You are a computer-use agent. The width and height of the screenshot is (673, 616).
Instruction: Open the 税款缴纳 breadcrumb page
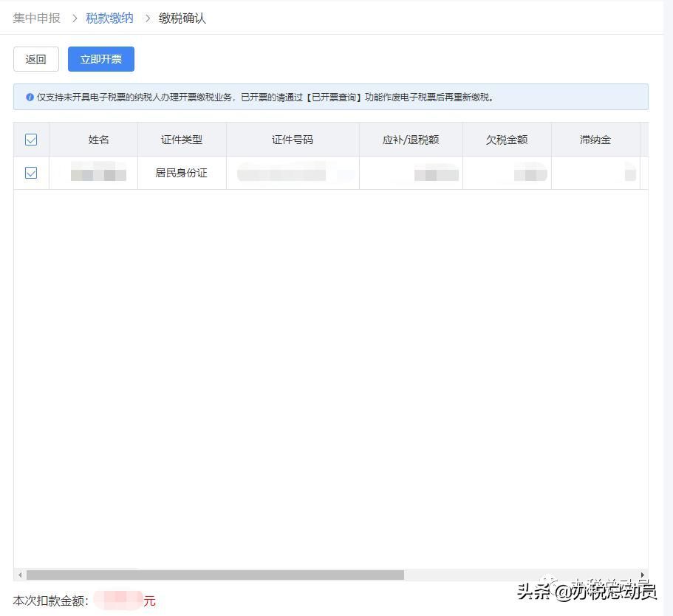[109, 18]
